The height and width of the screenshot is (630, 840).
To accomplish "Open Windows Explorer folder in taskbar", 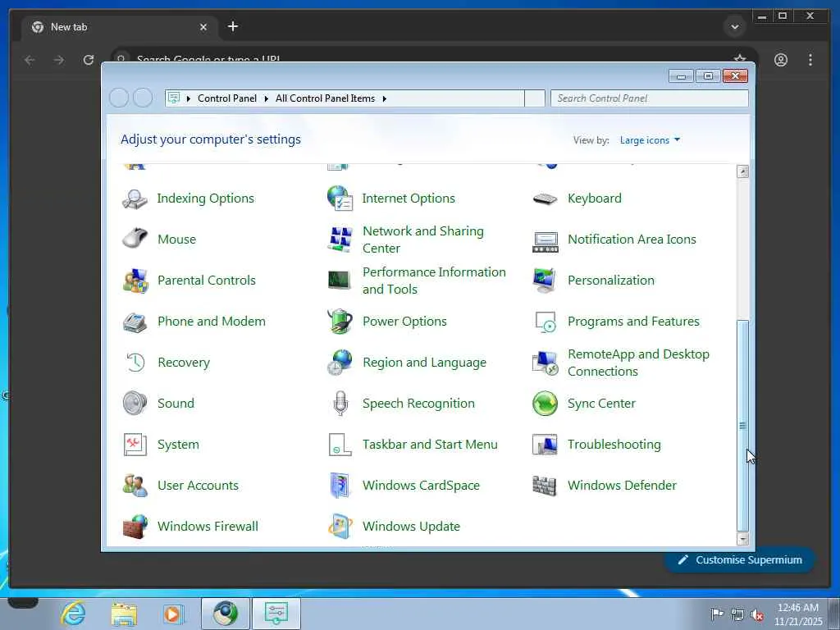I will point(124,614).
